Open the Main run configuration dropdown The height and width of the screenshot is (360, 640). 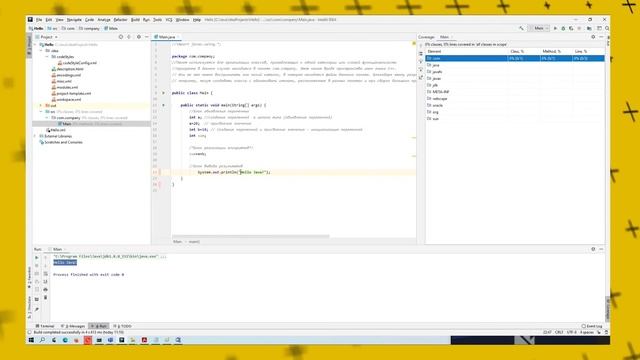pos(539,29)
